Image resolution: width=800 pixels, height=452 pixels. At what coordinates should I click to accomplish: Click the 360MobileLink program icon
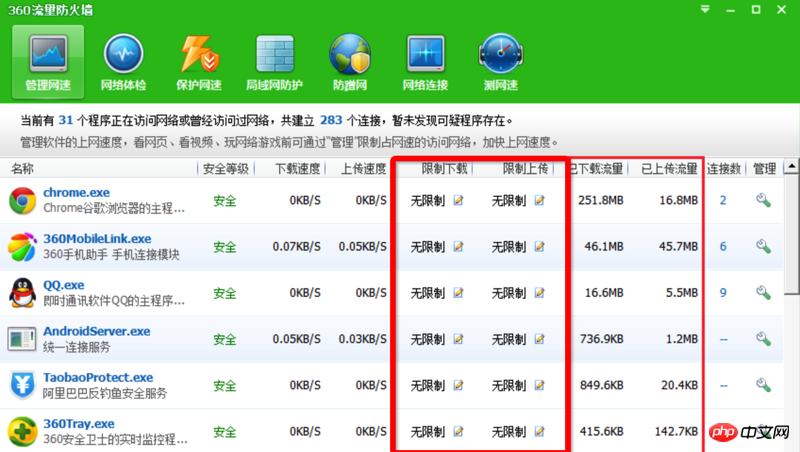tap(22, 247)
